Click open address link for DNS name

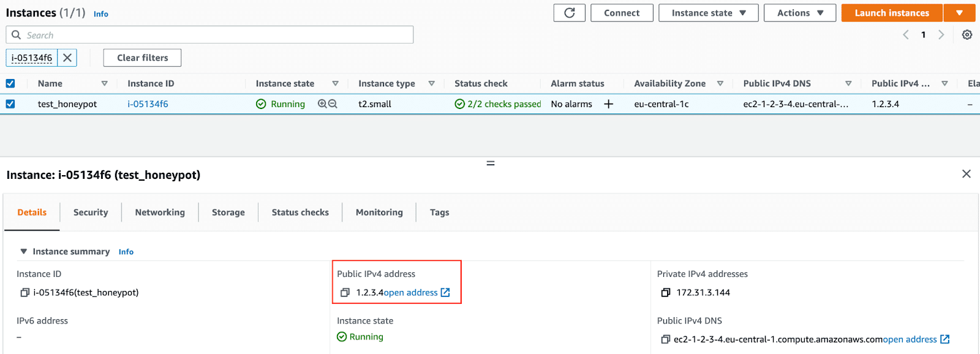pyautogui.click(x=916, y=339)
